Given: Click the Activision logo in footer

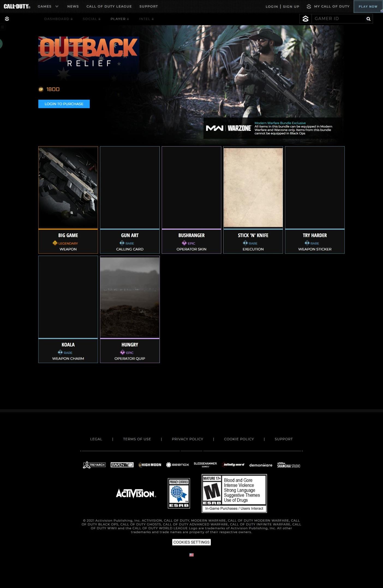Looking at the screenshot, I should tap(136, 493).
